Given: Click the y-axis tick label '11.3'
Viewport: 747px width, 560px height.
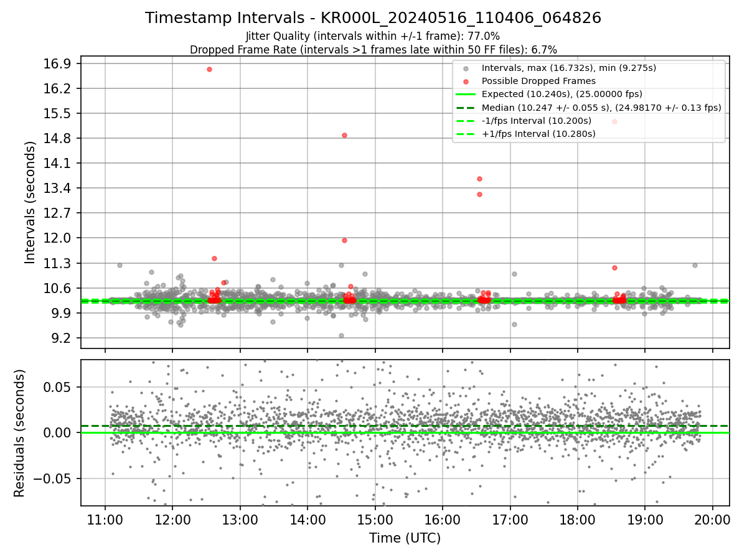Looking at the screenshot, I should [59, 263].
